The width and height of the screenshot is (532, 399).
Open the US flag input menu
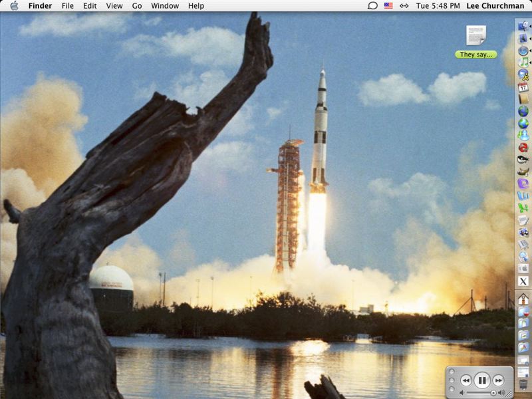[388, 6]
